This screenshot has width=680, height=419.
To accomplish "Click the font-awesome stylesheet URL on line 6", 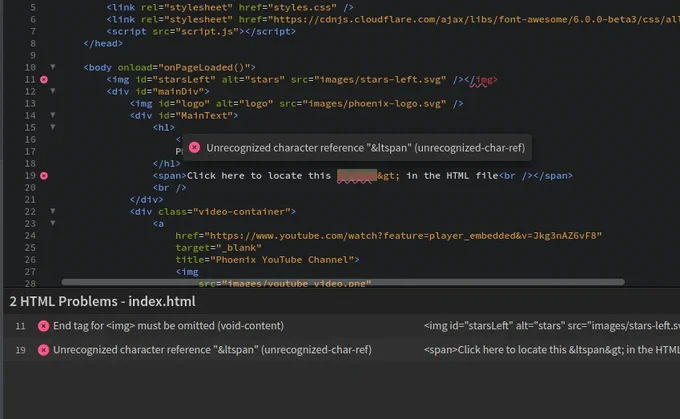I will (x=474, y=20).
